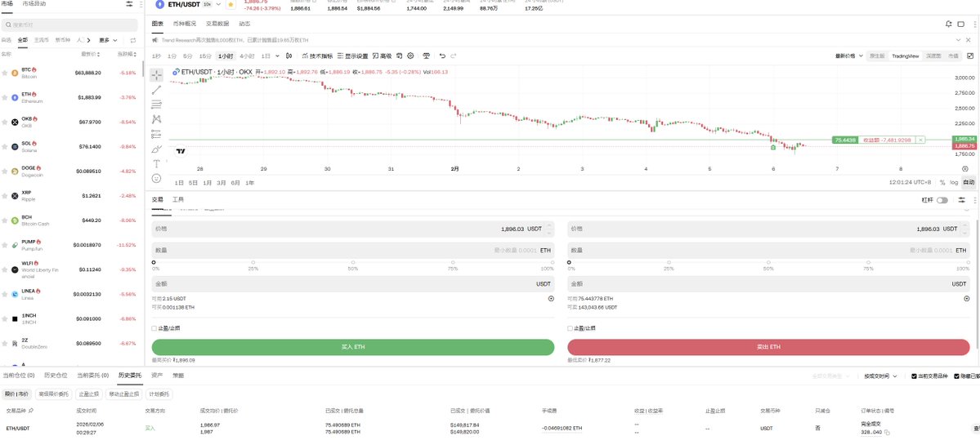Uncheck current trading pair checkbox
The image size is (980, 445).
[915, 376]
